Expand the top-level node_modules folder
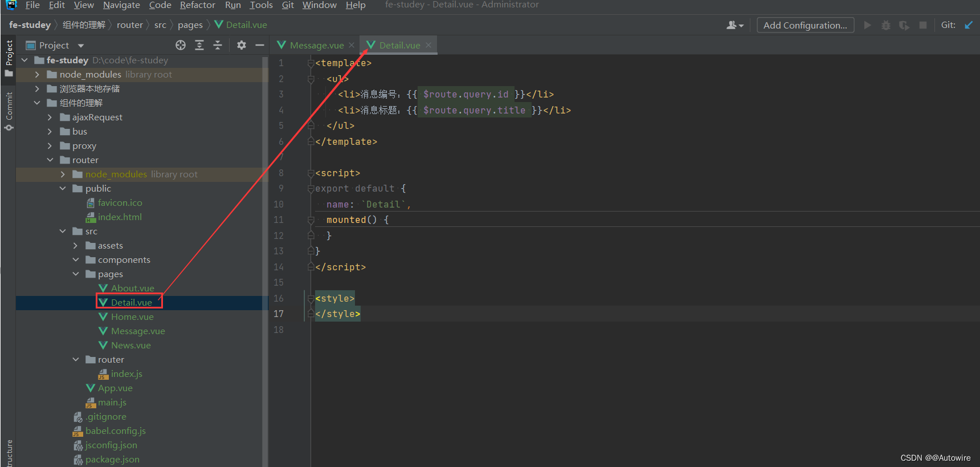Viewport: 980px width, 467px height. pyautogui.click(x=37, y=74)
